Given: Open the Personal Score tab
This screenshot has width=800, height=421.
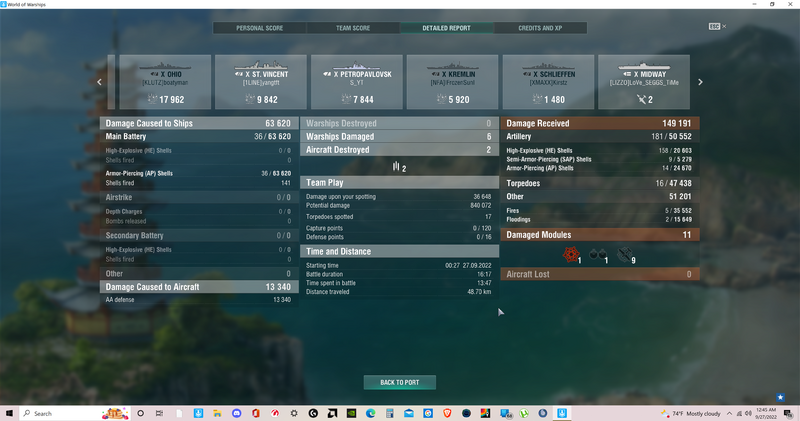Looking at the screenshot, I should [260, 28].
